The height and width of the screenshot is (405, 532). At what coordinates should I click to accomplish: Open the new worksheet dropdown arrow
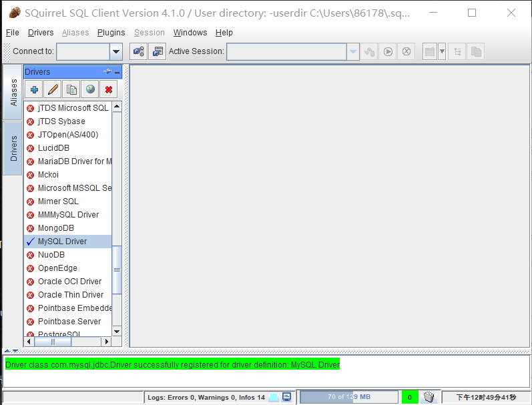coord(442,51)
